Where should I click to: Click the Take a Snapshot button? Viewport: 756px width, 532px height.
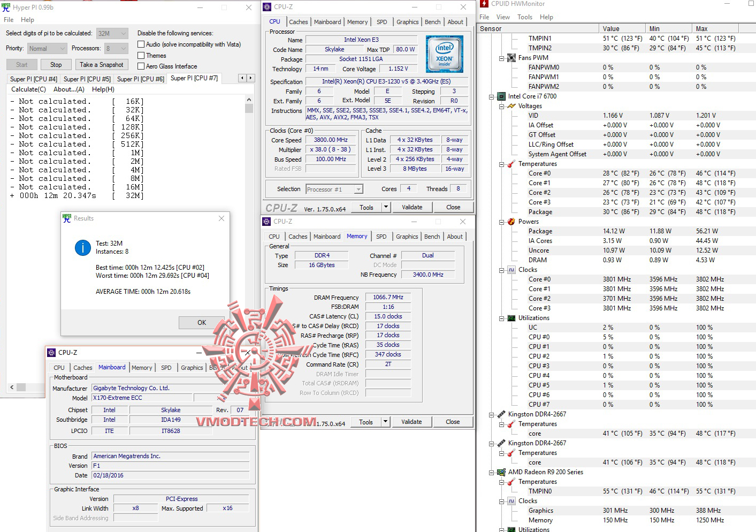(101, 65)
